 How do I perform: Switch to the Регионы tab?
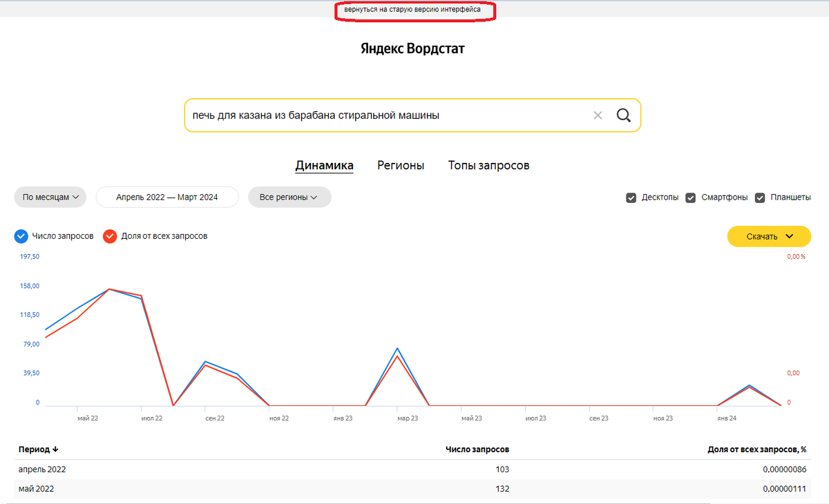[401, 166]
